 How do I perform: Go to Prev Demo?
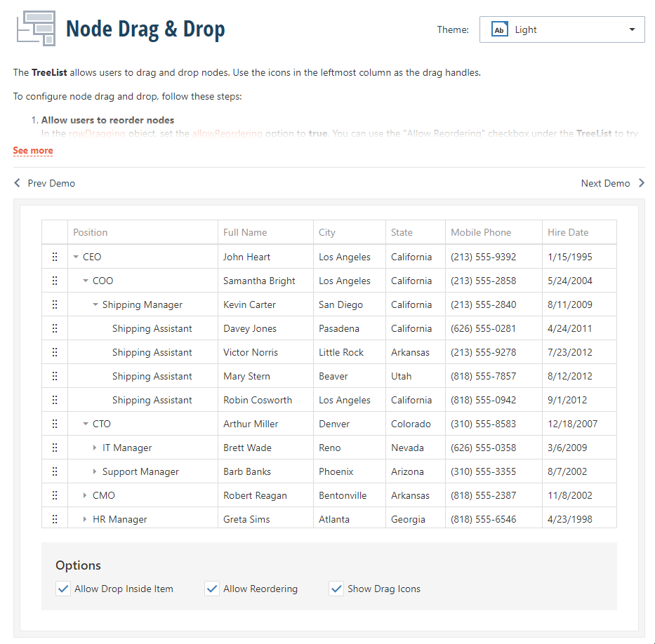coord(44,183)
